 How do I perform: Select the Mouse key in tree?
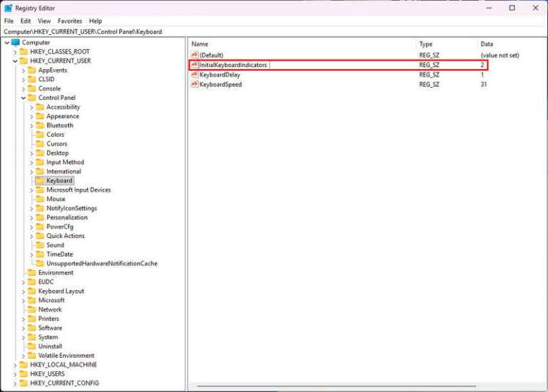[x=56, y=200]
